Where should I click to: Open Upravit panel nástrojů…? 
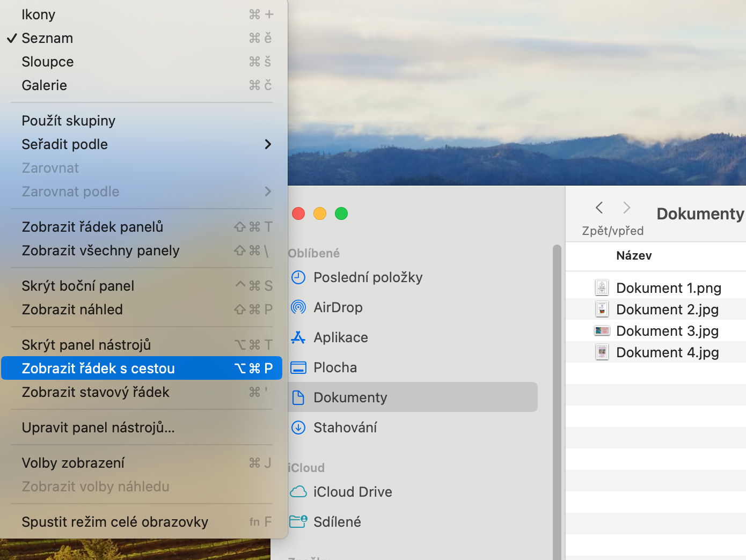142,428
